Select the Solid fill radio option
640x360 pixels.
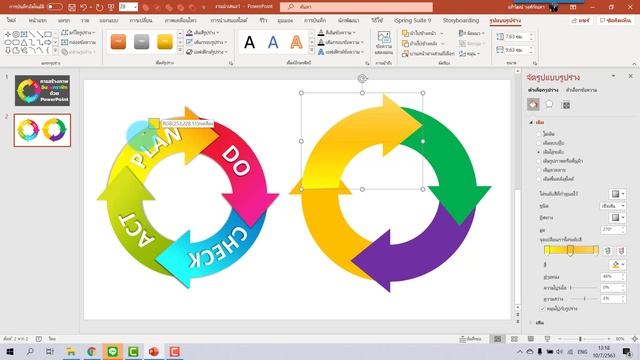click(539, 143)
